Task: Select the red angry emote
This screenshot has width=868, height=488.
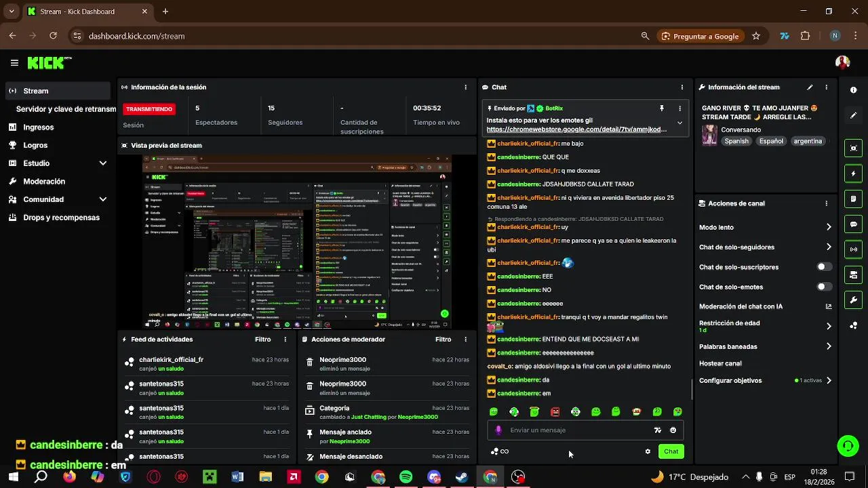Action: pyautogui.click(x=555, y=411)
